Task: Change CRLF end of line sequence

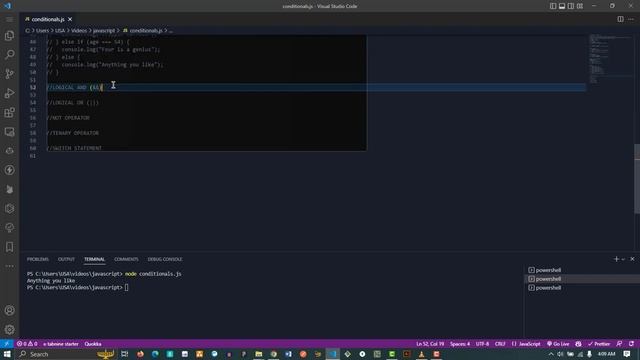Action: (x=500, y=344)
